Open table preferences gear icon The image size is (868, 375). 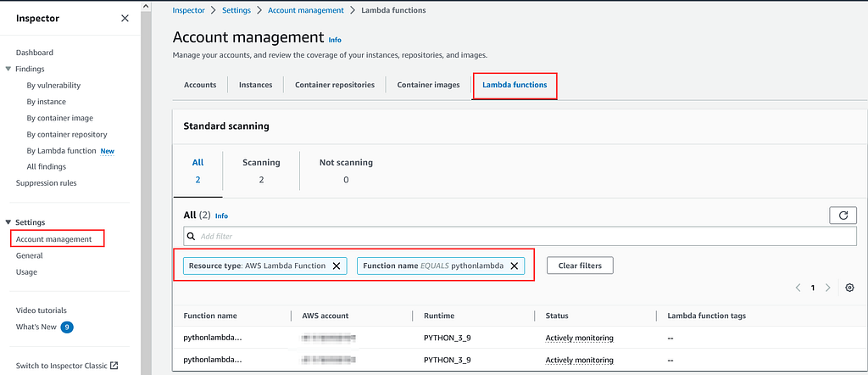pos(849,288)
